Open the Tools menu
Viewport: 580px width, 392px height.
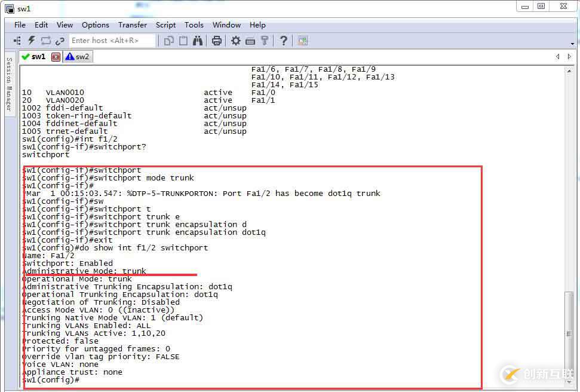[x=194, y=25]
